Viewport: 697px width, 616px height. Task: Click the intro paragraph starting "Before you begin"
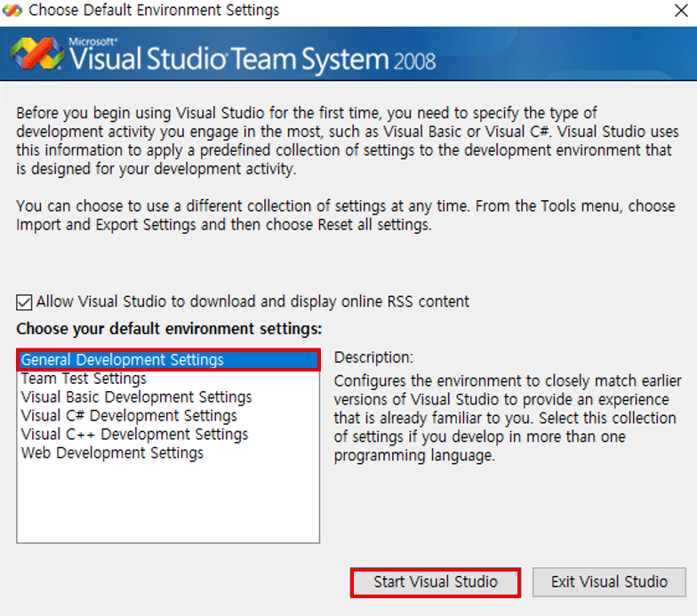tap(347, 140)
